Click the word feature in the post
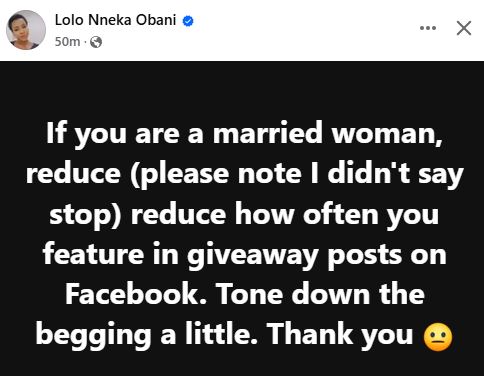This screenshot has height=376, width=484. tap(93, 254)
